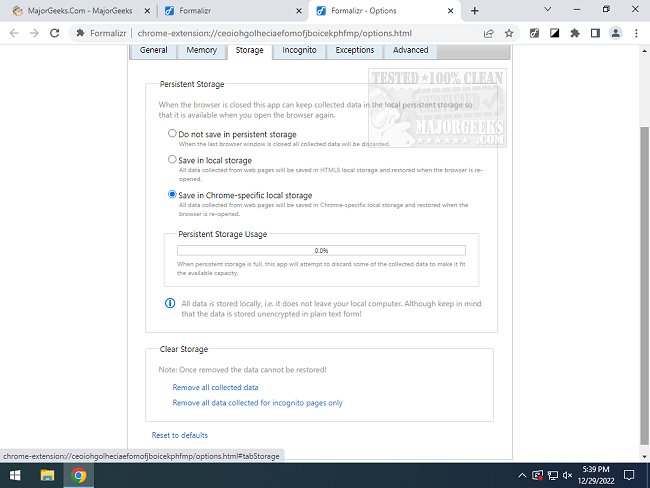Click Reset to defaults link
This screenshot has height=488, width=650.
(x=179, y=435)
